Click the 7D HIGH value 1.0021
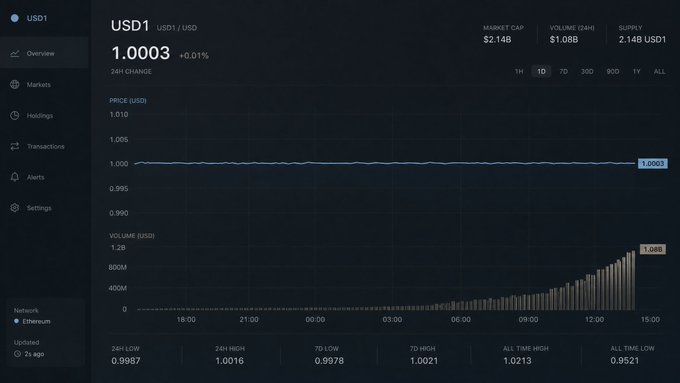The image size is (680, 383). [x=424, y=360]
